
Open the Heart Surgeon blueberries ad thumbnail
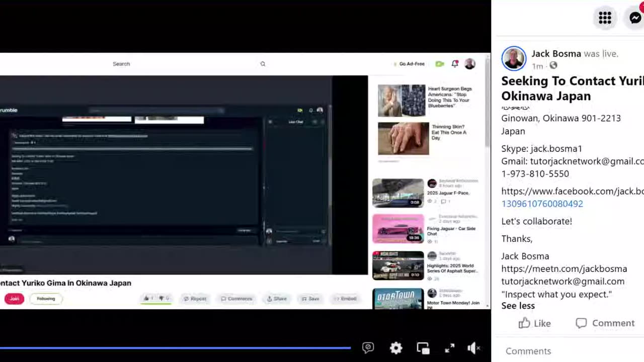pos(401,101)
